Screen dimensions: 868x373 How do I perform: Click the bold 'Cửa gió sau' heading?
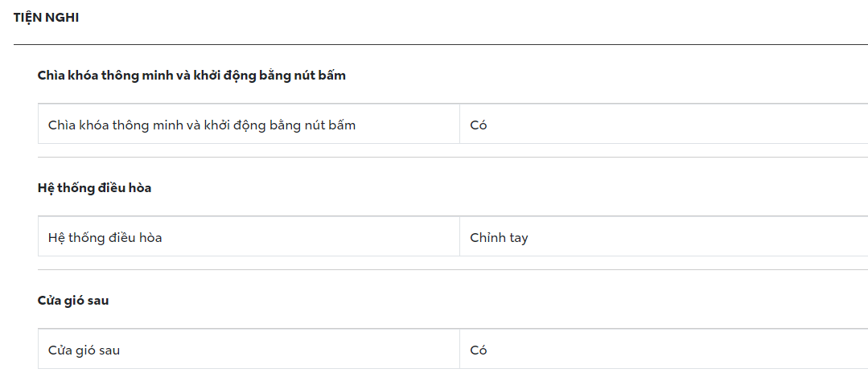[x=72, y=301]
